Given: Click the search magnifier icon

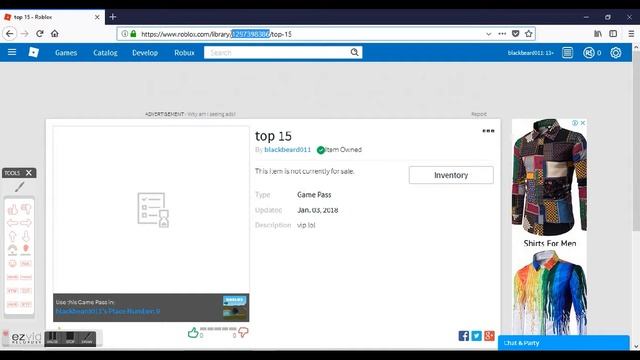Looking at the screenshot, I should pyautogui.click(x=354, y=52).
